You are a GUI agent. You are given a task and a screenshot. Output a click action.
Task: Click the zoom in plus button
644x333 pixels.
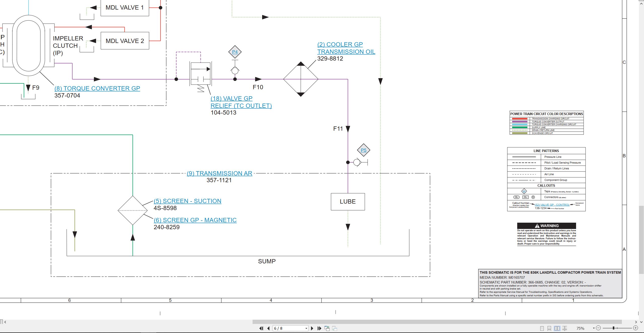click(x=635, y=328)
